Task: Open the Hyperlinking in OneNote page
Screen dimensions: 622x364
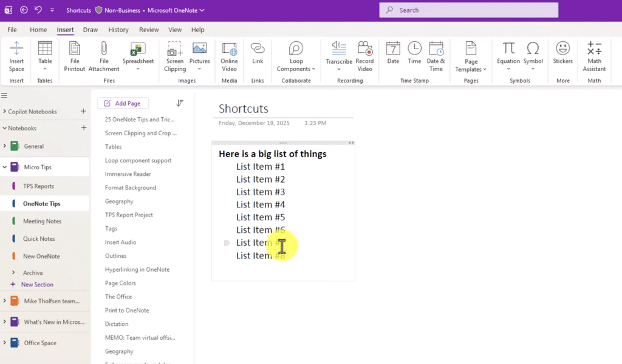Action: (x=137, y=269)
